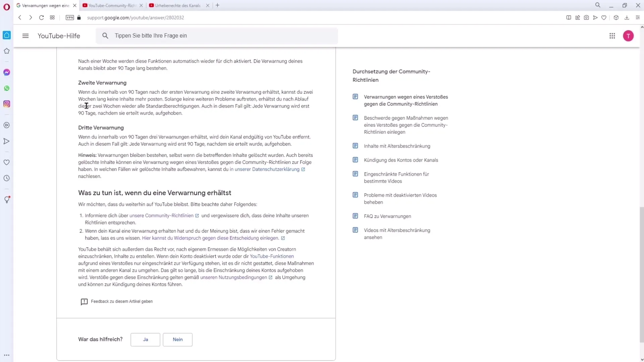Viewport: 644px width, 362px height.
Task: Open the downloads icon in toolbar
Action: pyautogui.click(x=627, y=18)
